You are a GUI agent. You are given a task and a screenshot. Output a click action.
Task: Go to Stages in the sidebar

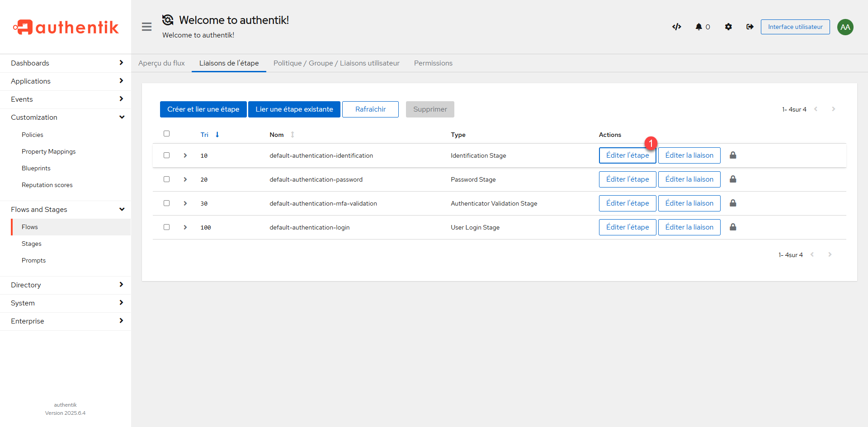[32, 244]
